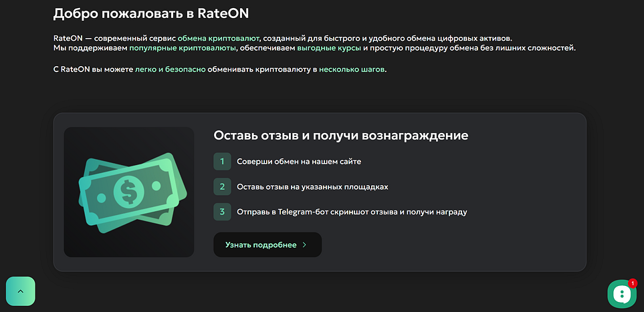The image size is (644, 312).
Task: Follow the 'популярные криптовалюты' link
Action: tap(183, 48)
